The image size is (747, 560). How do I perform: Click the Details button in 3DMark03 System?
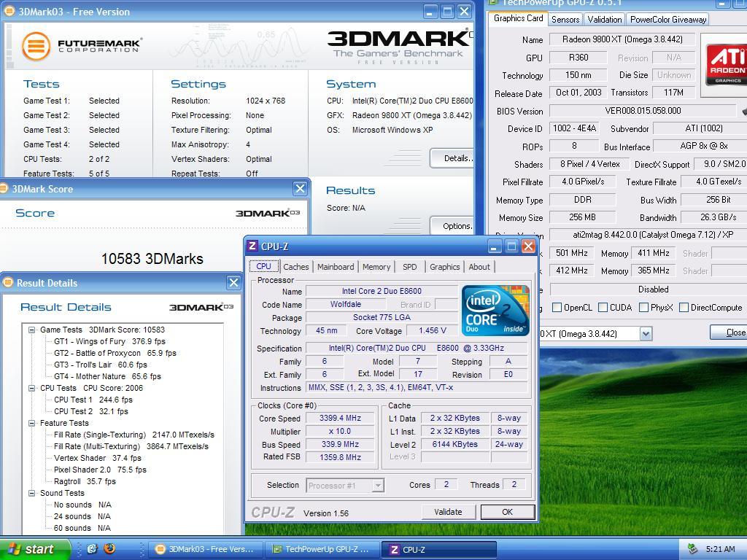(x=452, y=158)
